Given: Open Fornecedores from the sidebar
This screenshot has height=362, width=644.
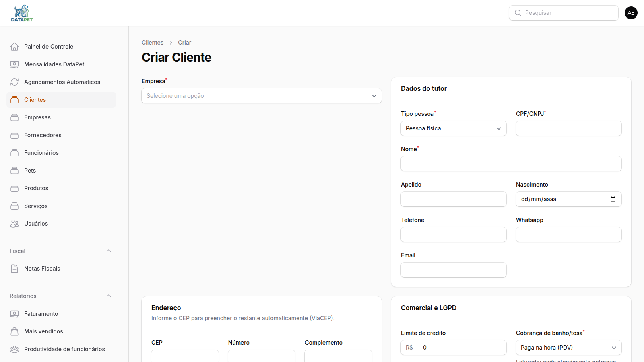Looking at the screenshot, I should [x=61, y=135].
